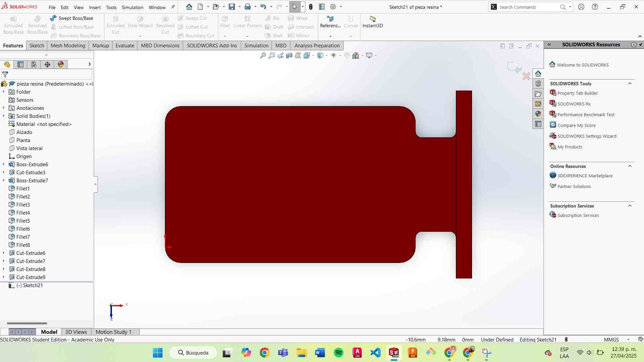644x362 pixels.
Task: Click the exit sketch confirm corner icon
Action: click(514, 66)
